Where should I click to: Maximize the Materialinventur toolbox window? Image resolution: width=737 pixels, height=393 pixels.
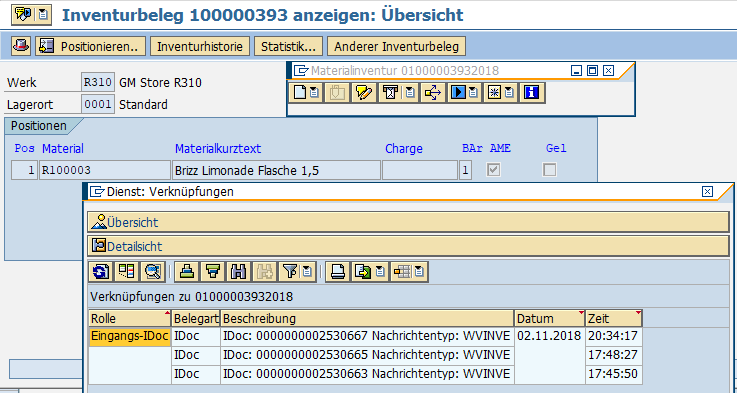[x=593, y=71]
